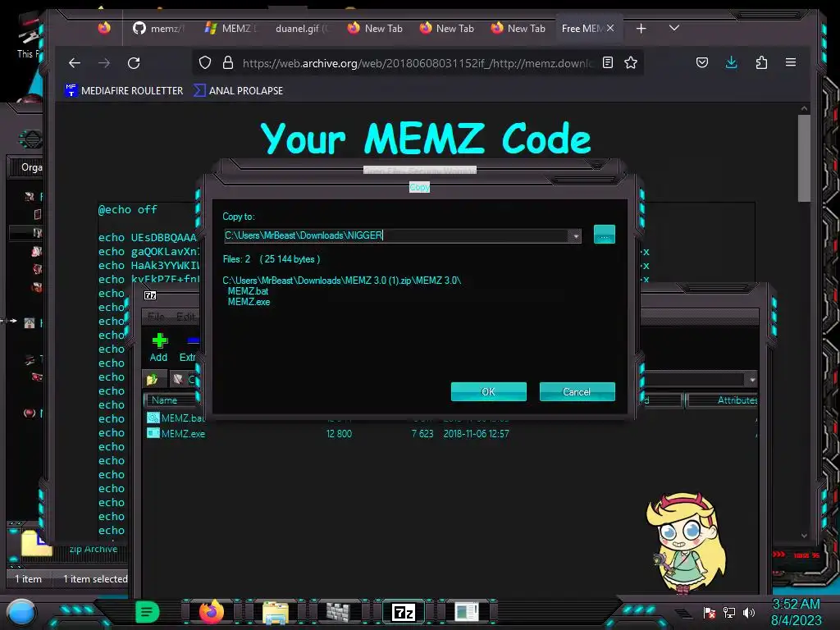Screen dimensions: 840x630
Task: Switch to the memz GitHub tab
Action: [158, 29]
